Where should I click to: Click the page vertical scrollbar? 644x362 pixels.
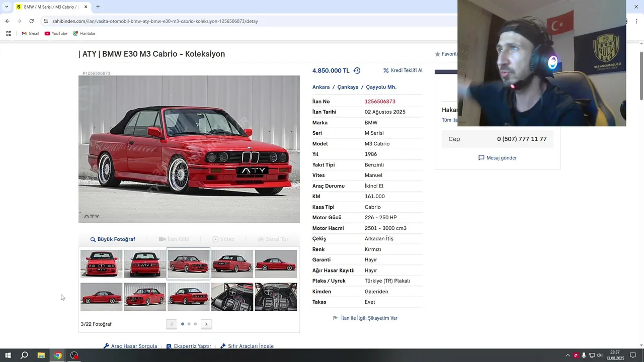pyautogui.click(x=641, y=75)
